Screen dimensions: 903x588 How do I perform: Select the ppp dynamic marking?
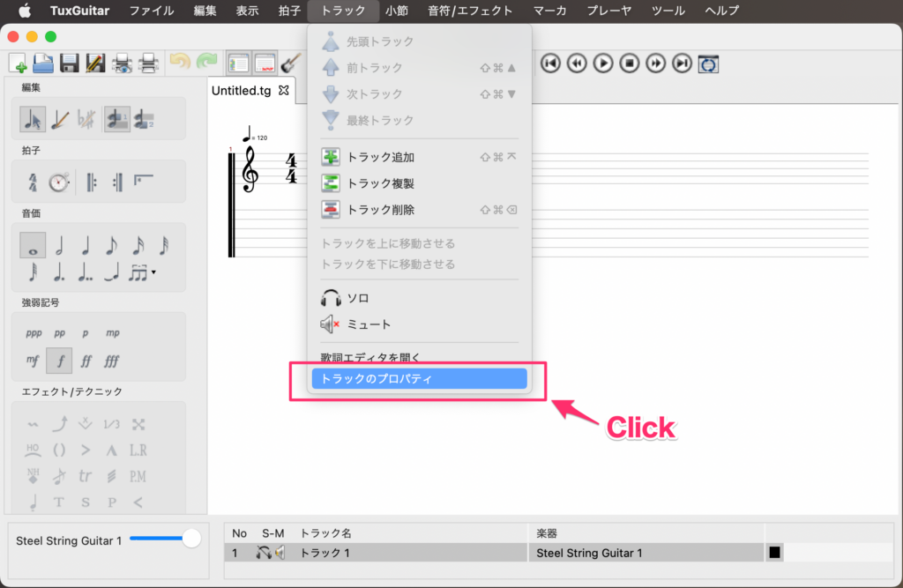(34, 333)
